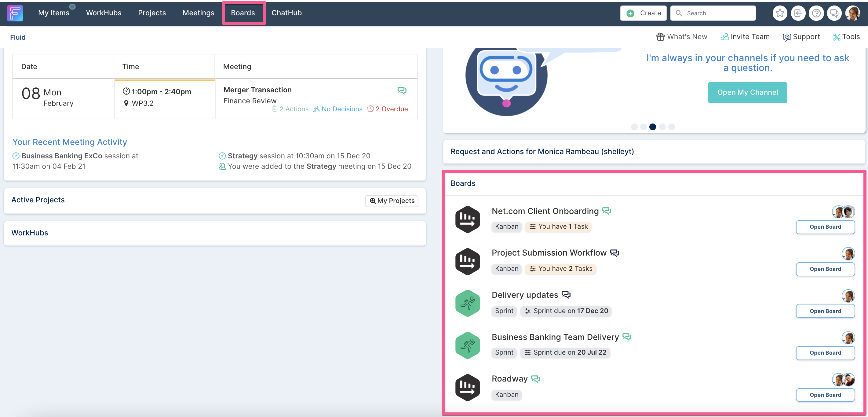The image size is (868, 417).
Task: Open Board for Net.com Client Onboarding
Action: tap(825, 227)
